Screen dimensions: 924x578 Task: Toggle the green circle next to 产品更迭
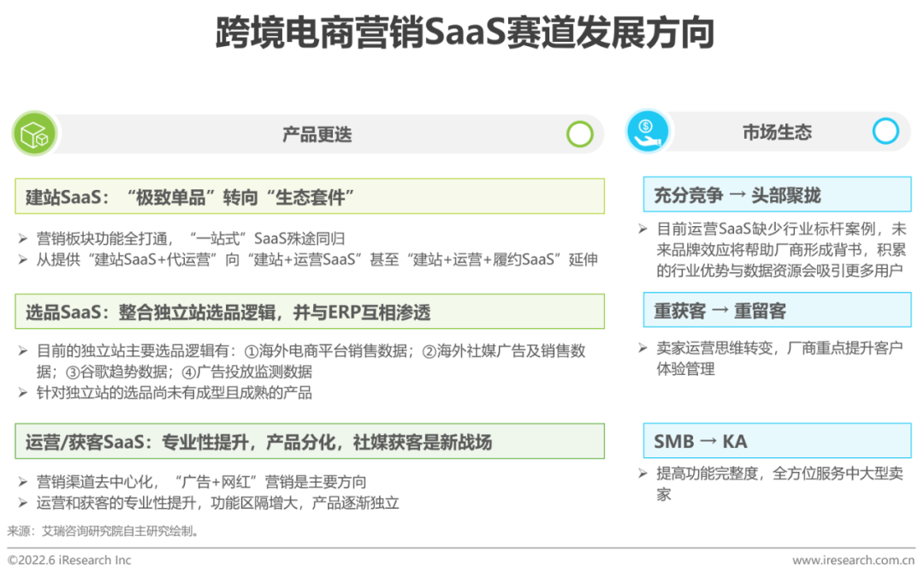click(x=580, y=134)
